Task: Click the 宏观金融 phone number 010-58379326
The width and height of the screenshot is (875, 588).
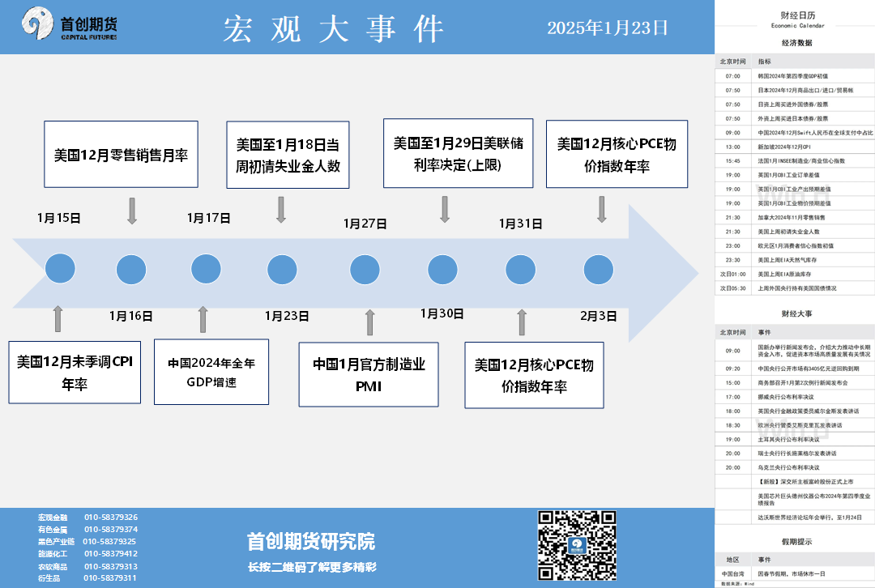Action: pos(111,517)
